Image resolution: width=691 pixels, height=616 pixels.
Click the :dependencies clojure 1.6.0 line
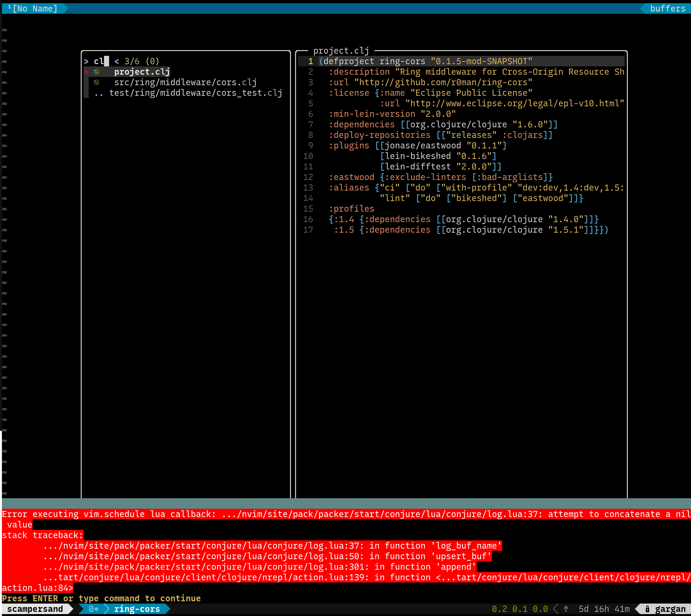[443, 124]
